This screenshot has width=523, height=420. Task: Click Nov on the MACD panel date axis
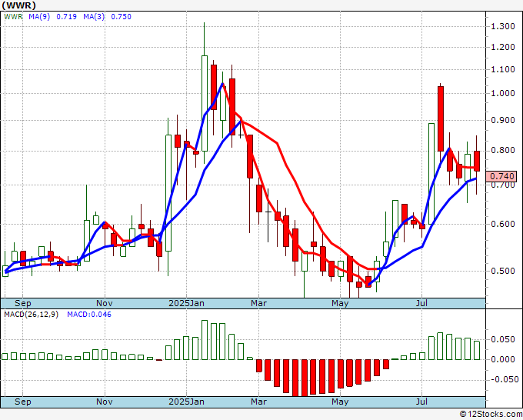pyautogui.click(x=105, y=402)
